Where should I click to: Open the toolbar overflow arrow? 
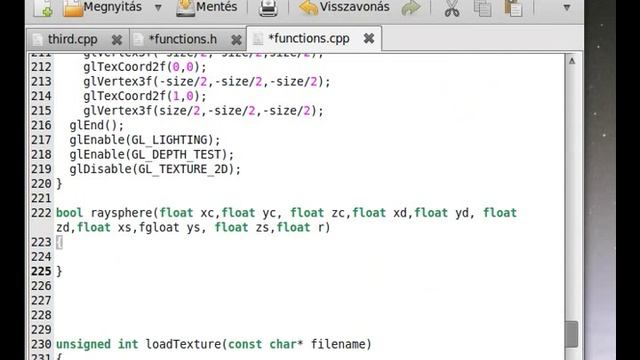pos(567,7)
